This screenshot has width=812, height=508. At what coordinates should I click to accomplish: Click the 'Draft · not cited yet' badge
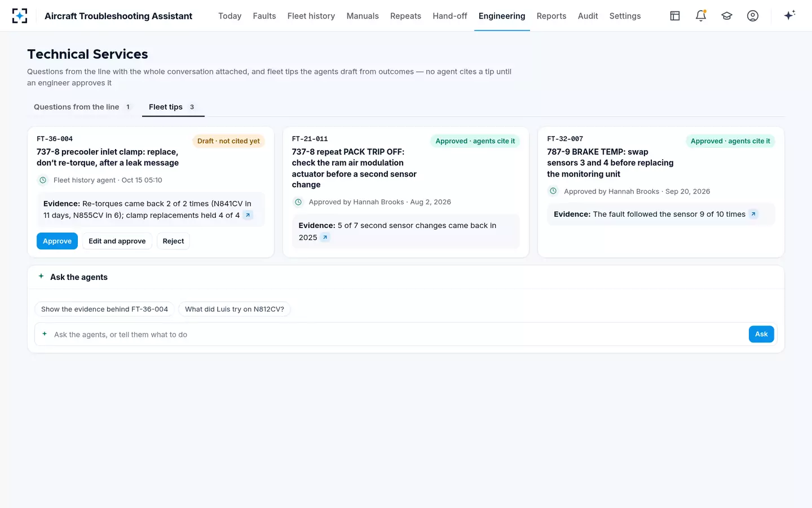[228, 141]
